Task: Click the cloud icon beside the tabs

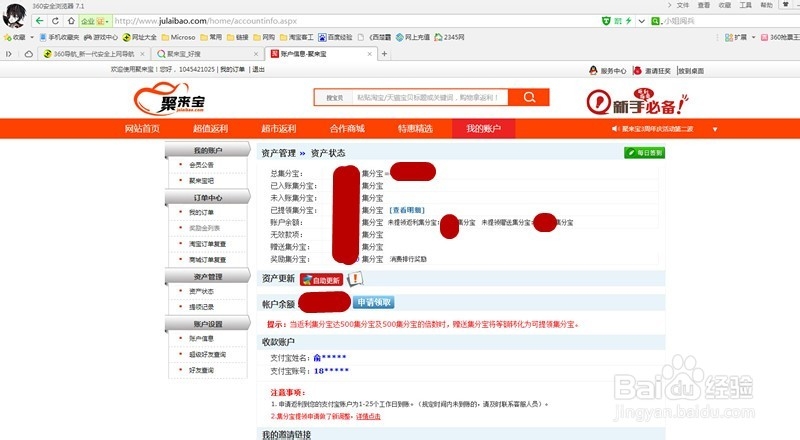Action: tap(29, 54)
